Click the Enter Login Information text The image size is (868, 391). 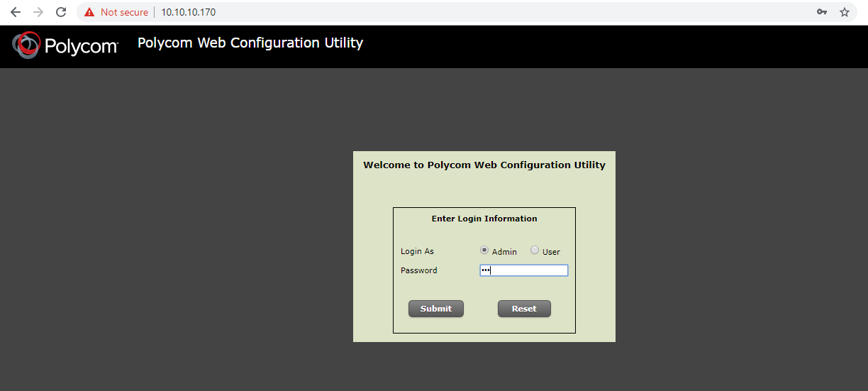tap(484, 219)
